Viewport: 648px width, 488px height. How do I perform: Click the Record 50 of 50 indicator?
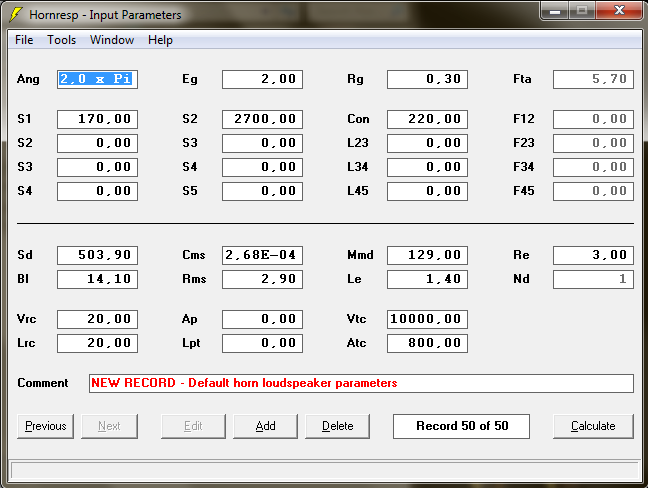point(462,426)
